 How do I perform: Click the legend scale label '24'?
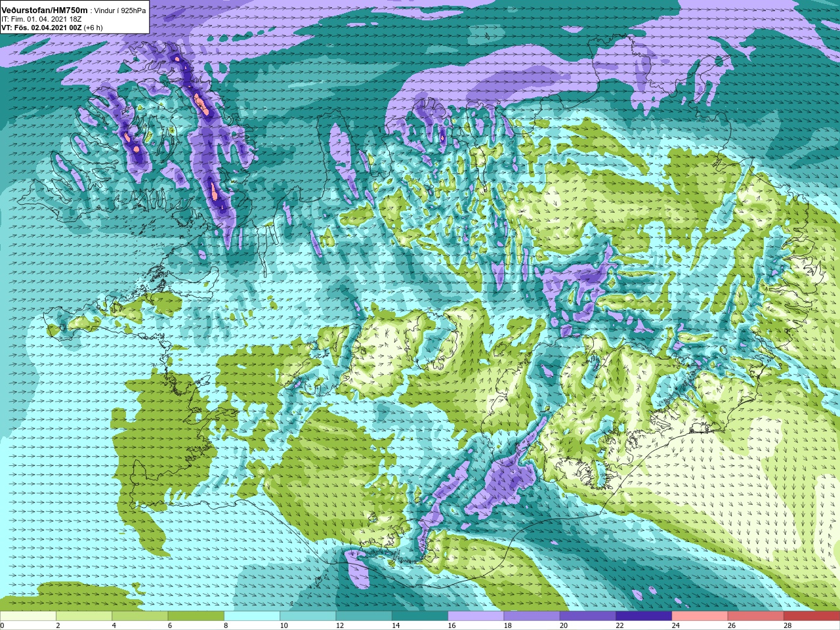coord(676,625)
